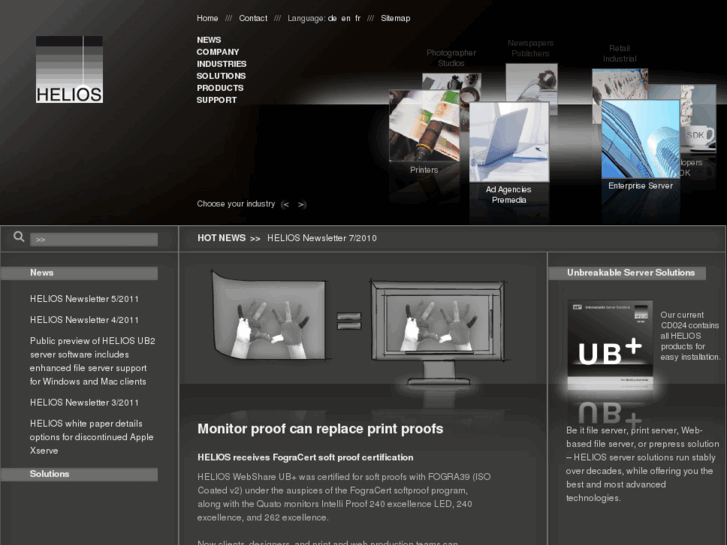Open the Sitemap link
Image resolution: width=727 pixels, height=545 pixels.
[x=395, y=18]
